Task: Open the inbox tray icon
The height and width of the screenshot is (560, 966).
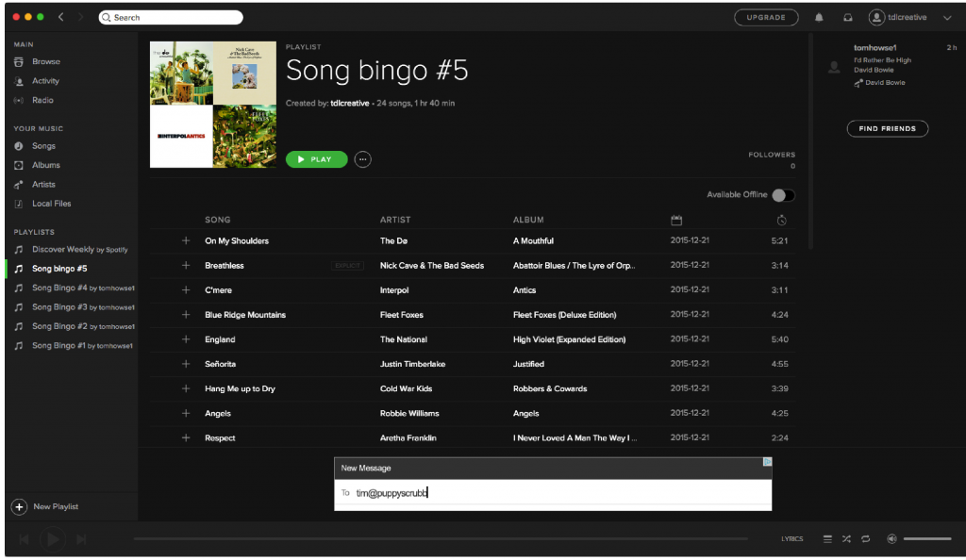Action: (848, 17)
